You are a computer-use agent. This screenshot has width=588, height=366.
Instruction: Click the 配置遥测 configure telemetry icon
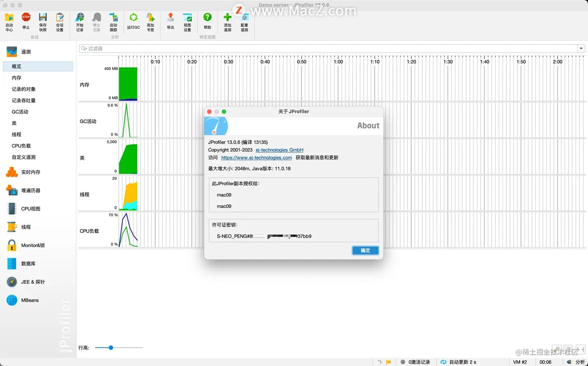(x=244, y=18)
